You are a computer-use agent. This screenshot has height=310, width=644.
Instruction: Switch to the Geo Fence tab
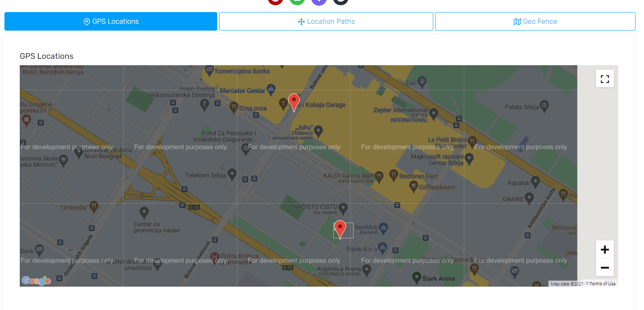click(535, 21)
